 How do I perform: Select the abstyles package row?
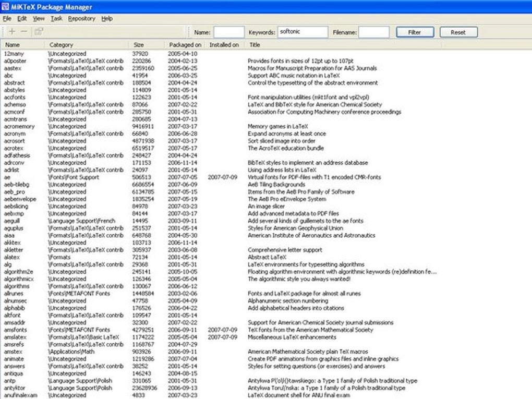tap(221, 90)
